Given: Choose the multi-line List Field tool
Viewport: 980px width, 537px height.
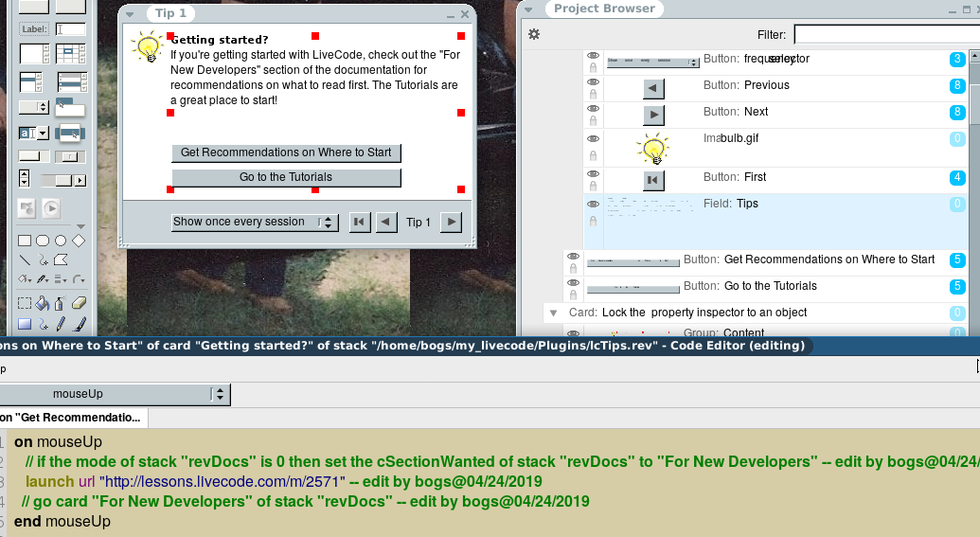Looking at the screenshot, I should click(x=72, y=82).
